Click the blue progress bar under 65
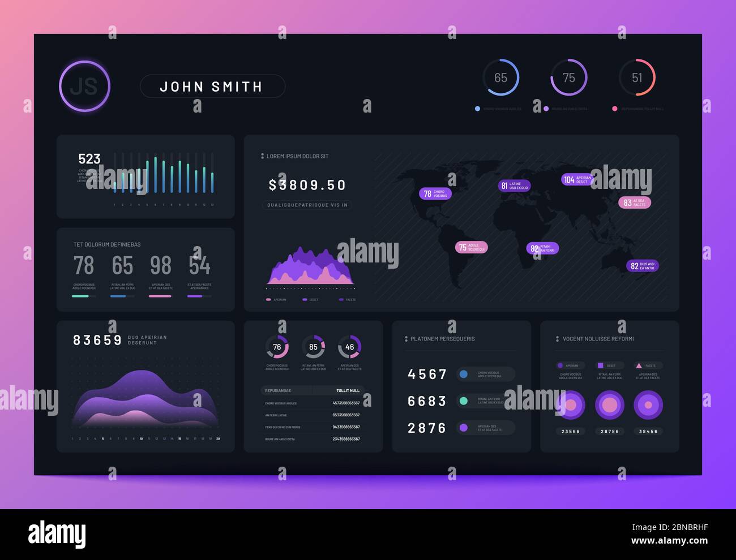This screenshot has height=560, width=736. tap(122, 296)
